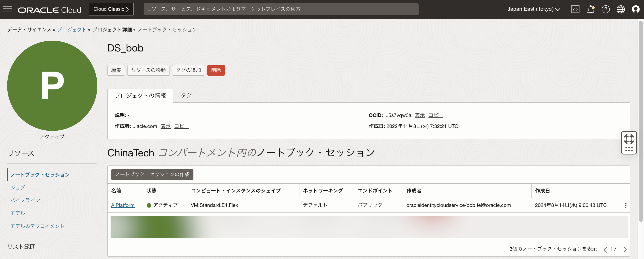The image size is (644, 259).
Task: Click ノートブック・セッションの作成 button
Action: coord(152,174)
